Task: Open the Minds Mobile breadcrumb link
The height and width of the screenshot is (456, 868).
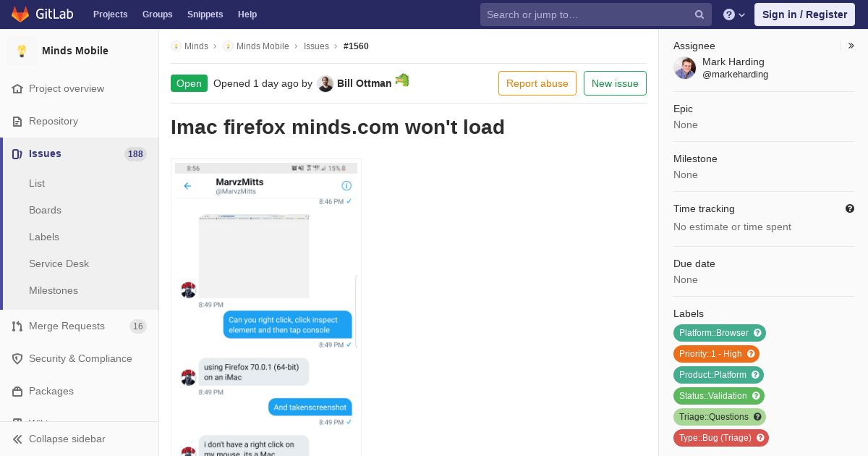Action: pos(263,46)
